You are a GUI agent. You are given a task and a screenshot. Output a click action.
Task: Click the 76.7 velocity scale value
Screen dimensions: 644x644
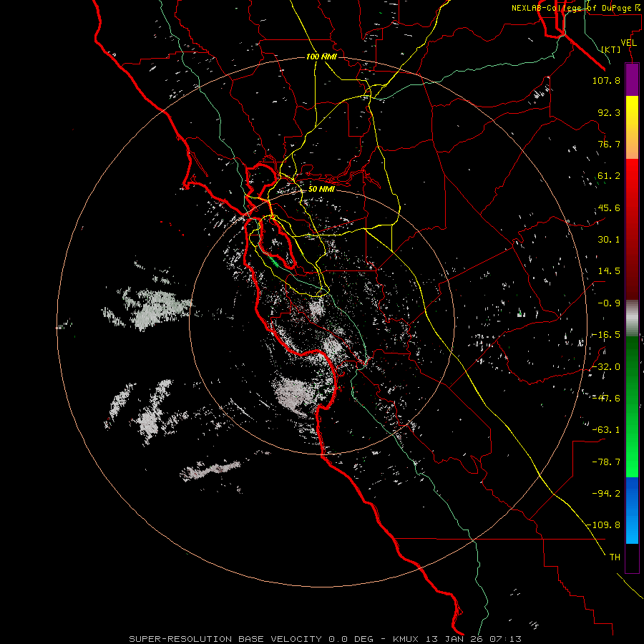609,144
